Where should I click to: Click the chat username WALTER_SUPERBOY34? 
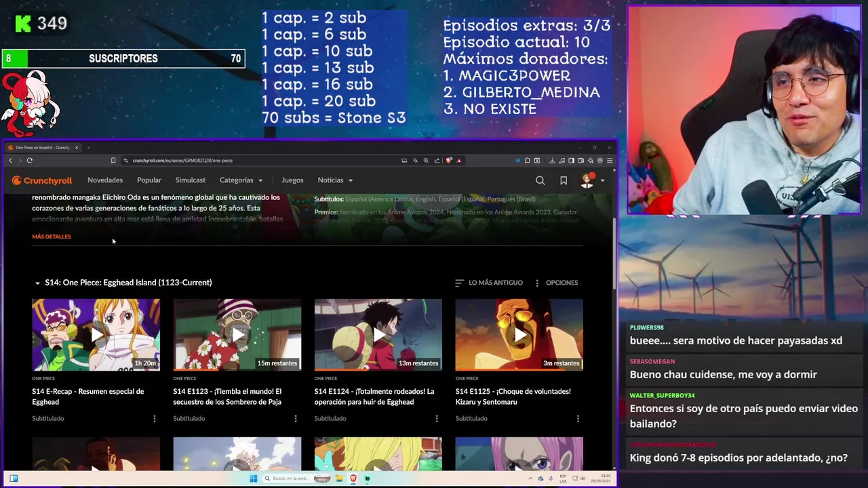(x=662, y=395)
